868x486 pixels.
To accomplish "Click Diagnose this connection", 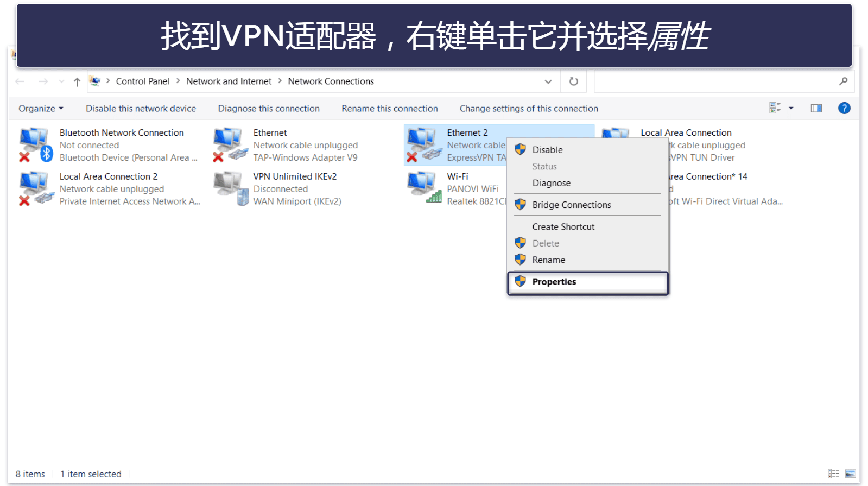I will coord(269,109).
